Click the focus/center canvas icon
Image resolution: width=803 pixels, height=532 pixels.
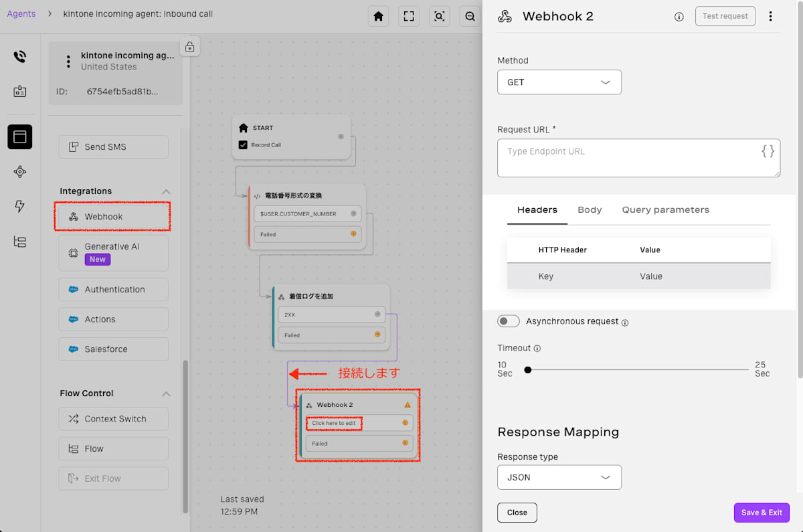[440, 17]
